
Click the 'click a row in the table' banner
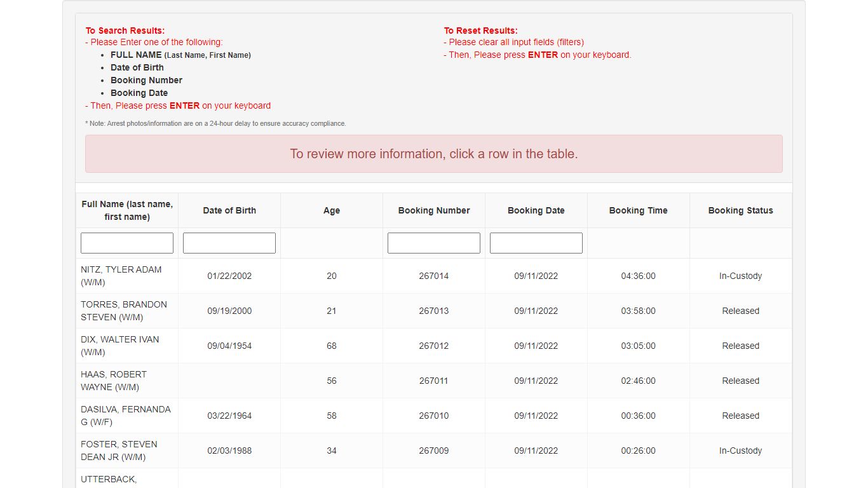(434, 154)
